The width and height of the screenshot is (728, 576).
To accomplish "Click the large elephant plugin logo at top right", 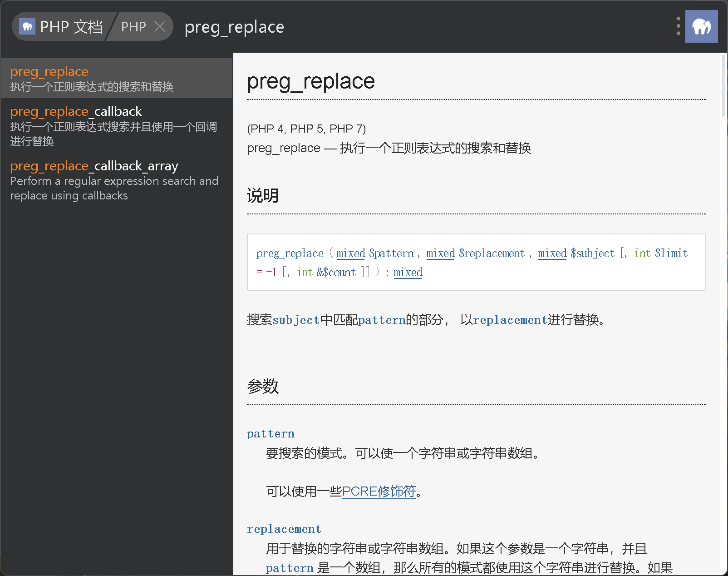I will pyautogui.click(x=701, y=26).
